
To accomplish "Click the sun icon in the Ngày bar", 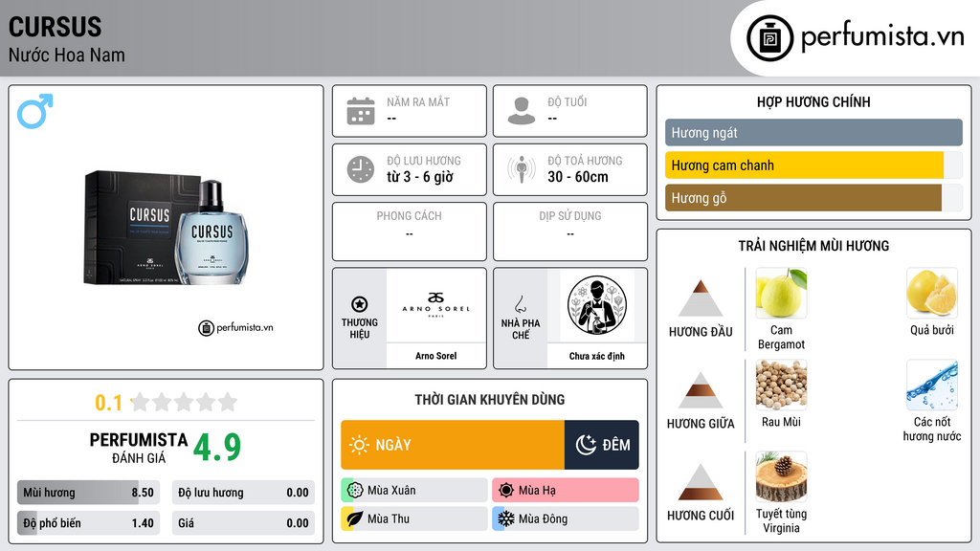I will tap(360, 445).
